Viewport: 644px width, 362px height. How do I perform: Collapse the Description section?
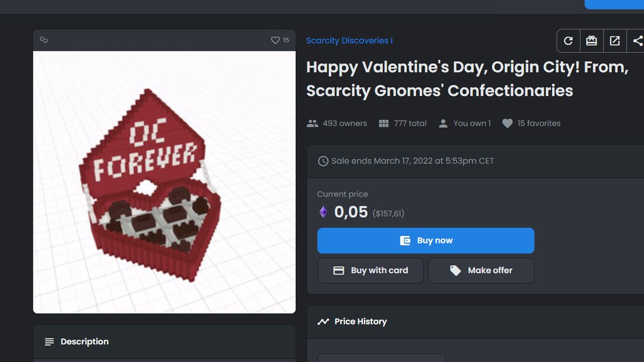point(164,342)
